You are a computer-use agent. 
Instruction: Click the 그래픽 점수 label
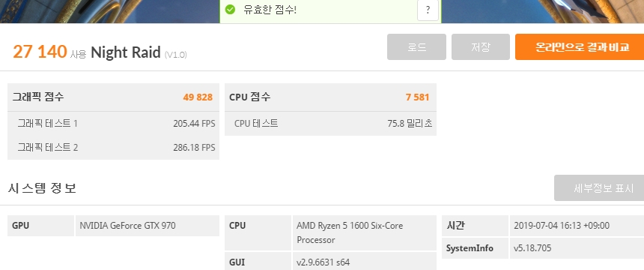pos(37,97)
